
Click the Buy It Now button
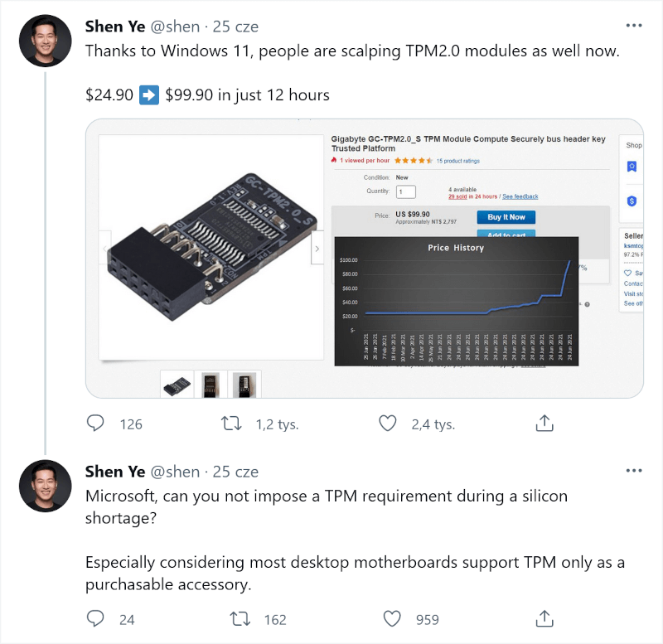pyautogui.click(x=506, y=217)
